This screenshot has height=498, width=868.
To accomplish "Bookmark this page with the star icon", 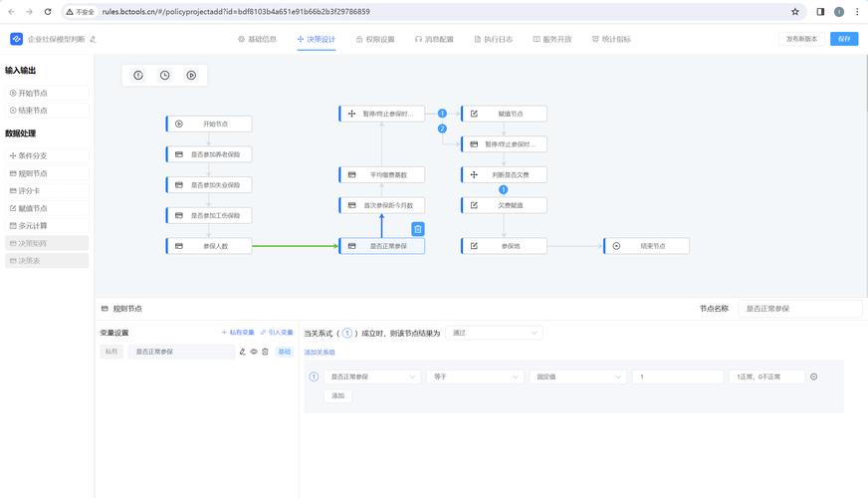I will pos(795,12).
